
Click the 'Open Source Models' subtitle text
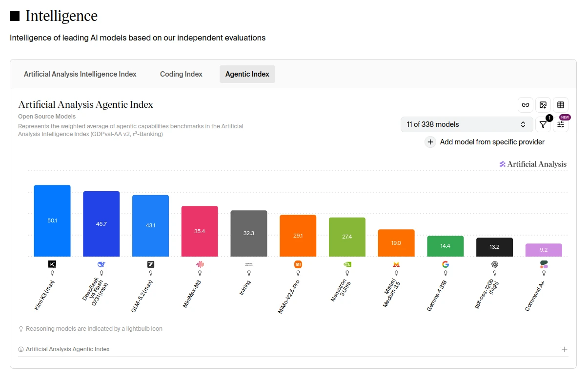click(x=47, y=117)
